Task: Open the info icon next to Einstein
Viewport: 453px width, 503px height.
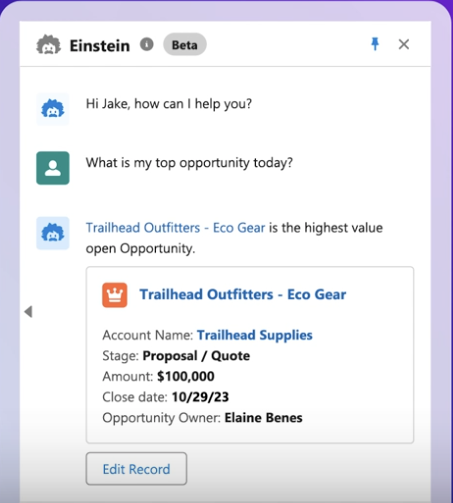Action: coord(147,44)
